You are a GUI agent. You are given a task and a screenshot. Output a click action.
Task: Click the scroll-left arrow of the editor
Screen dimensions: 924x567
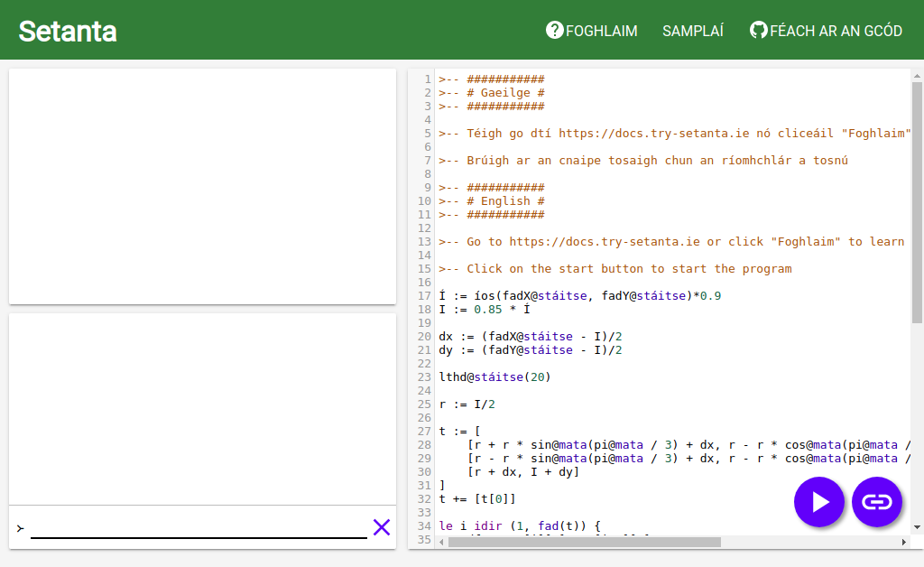click(x=442, y=542)
